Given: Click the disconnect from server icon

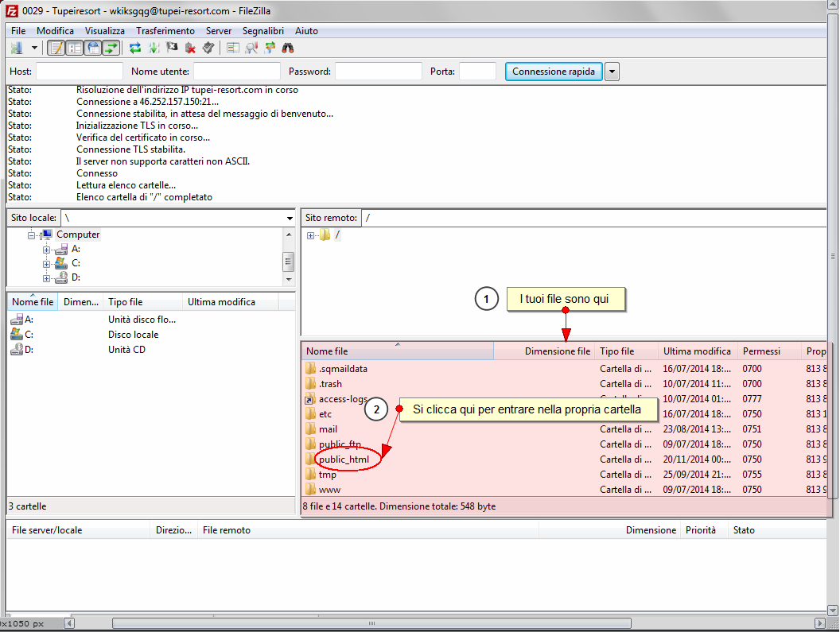Looking at the screenshot, I should [x=190, y=48].
